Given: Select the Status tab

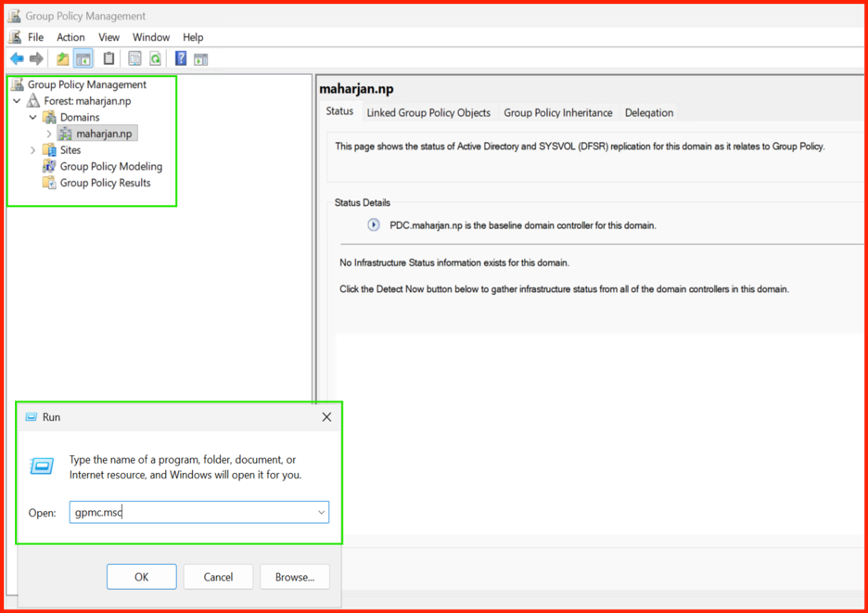Looking at the screenshot, I should (x=339, y=111).
